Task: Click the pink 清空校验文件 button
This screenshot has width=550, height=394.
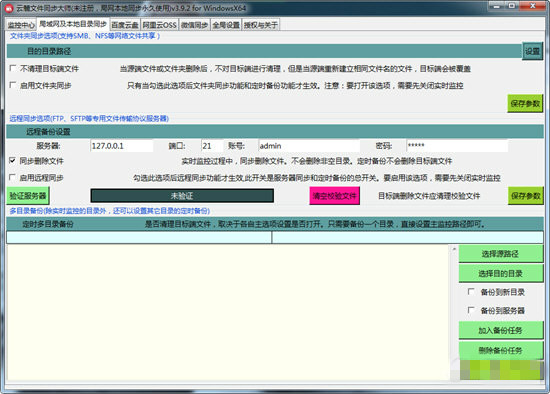Action: click(334, 196)
